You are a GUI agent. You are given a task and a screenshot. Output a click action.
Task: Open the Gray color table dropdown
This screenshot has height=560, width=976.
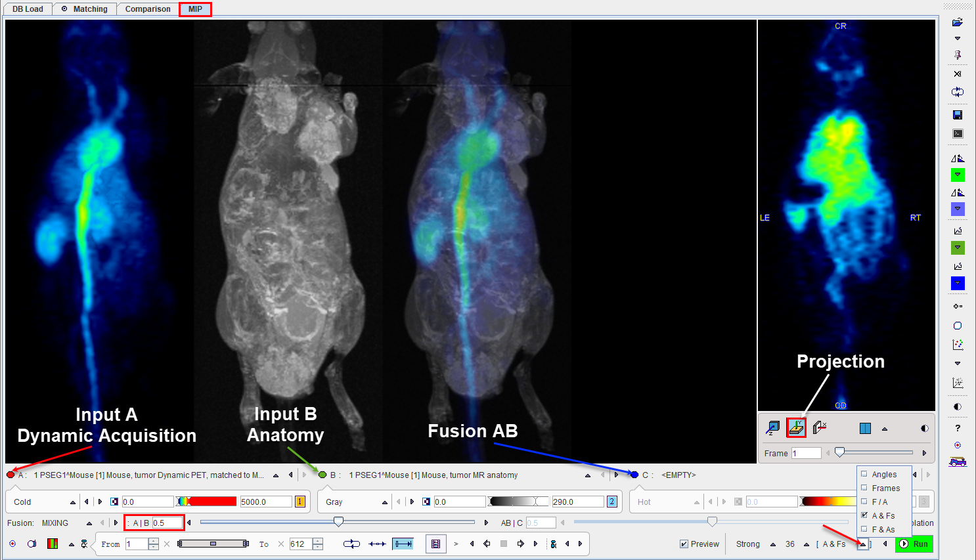384,502
